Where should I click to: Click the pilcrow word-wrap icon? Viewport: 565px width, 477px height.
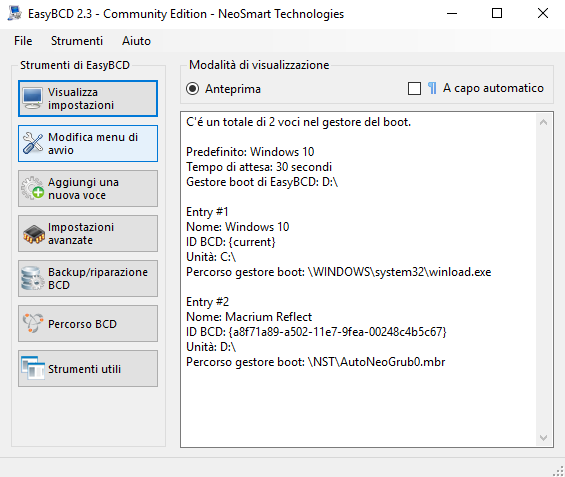[432, 88]
